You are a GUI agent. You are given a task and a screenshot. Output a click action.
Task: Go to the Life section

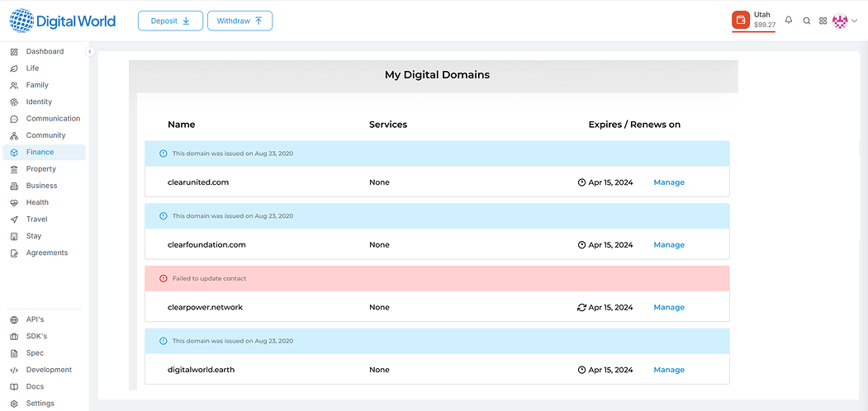tap(45, 68)
